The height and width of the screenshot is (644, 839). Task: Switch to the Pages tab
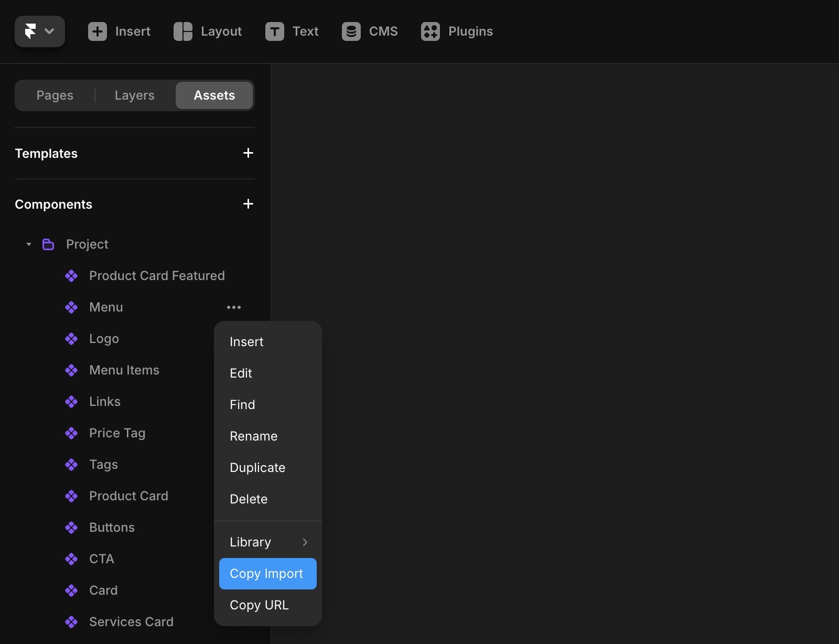[x=55, y=95]
